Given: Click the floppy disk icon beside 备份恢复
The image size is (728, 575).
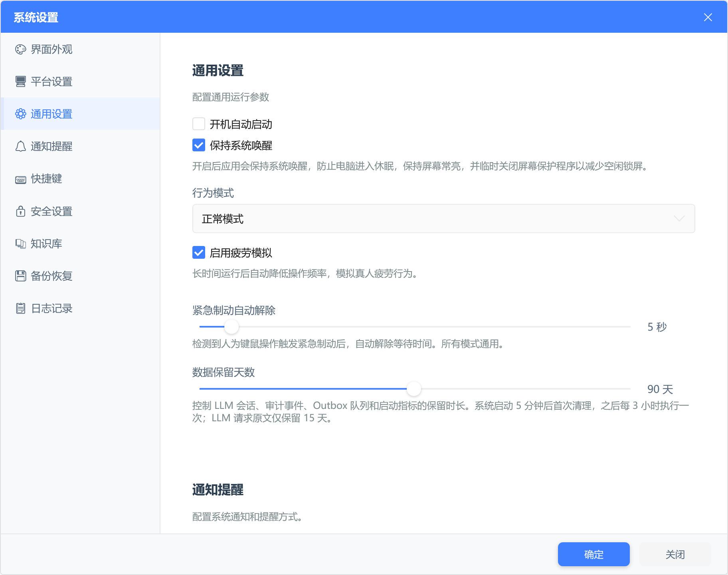Looking at the screenshot, I should pos(20,276).
